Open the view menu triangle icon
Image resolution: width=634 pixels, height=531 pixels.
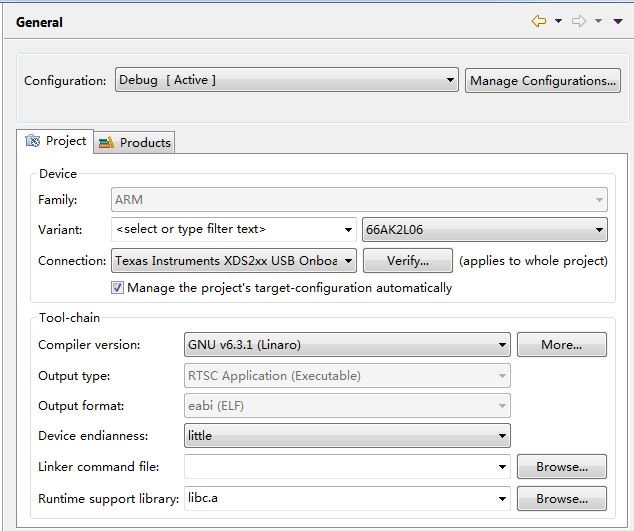(x=618, y=21)
